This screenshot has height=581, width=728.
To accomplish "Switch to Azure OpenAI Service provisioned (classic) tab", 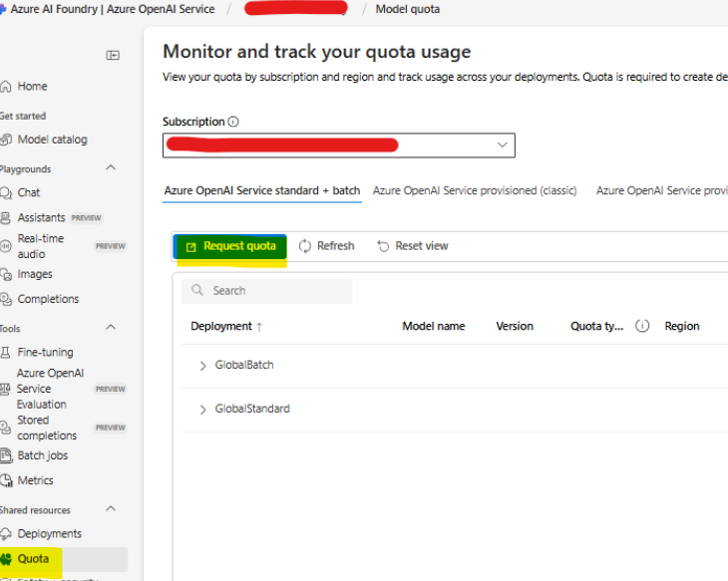I will 475,190.
